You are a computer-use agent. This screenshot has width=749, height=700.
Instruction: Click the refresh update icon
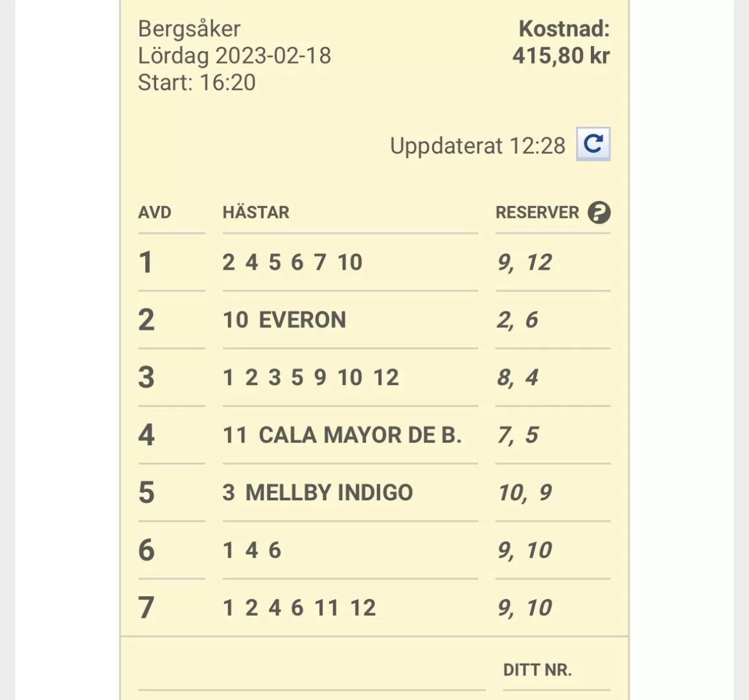click(593, 144)
